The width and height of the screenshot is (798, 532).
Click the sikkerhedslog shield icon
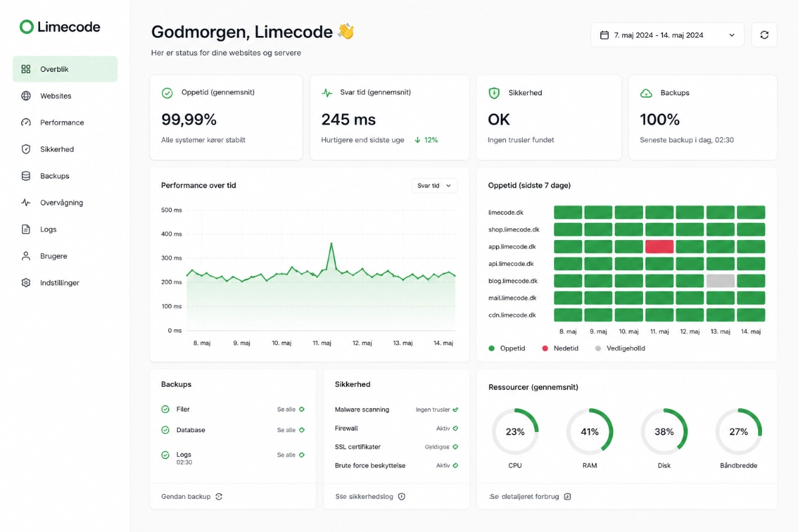pos(402,497)
